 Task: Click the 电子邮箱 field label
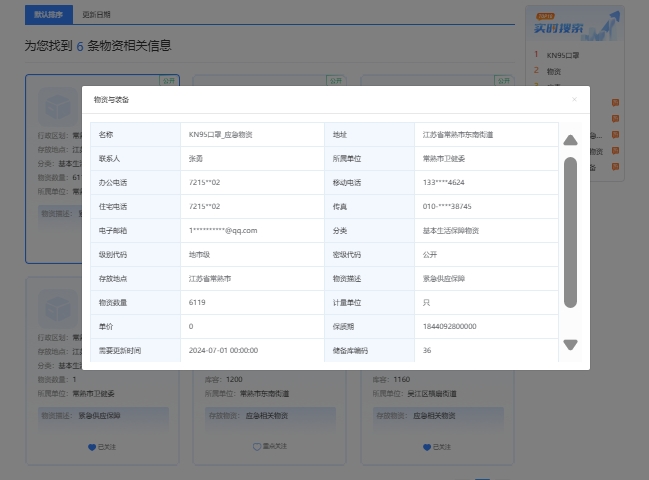[x=113, y=230]
